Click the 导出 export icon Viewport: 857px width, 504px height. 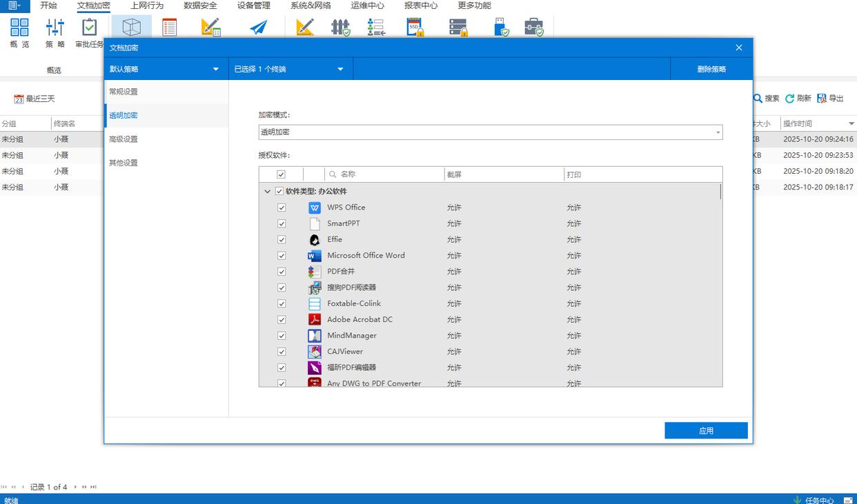[822, 99]
